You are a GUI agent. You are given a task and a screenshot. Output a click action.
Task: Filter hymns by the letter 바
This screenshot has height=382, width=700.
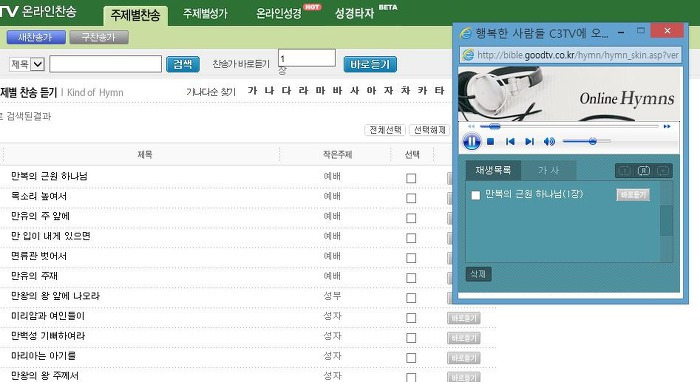click(337, 91)
